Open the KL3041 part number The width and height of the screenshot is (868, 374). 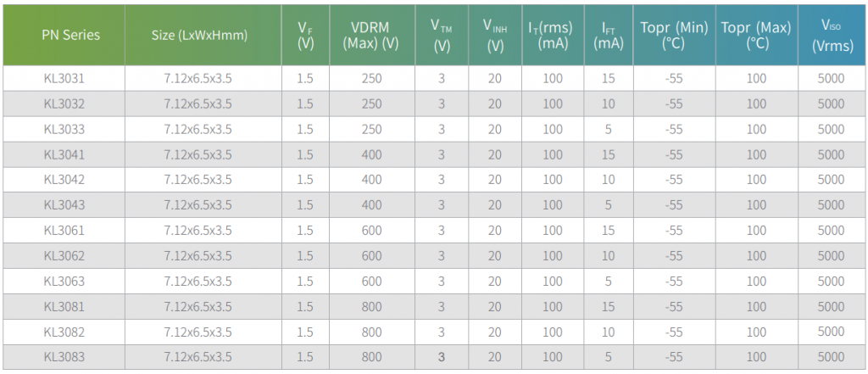click(x=64, y=154)
